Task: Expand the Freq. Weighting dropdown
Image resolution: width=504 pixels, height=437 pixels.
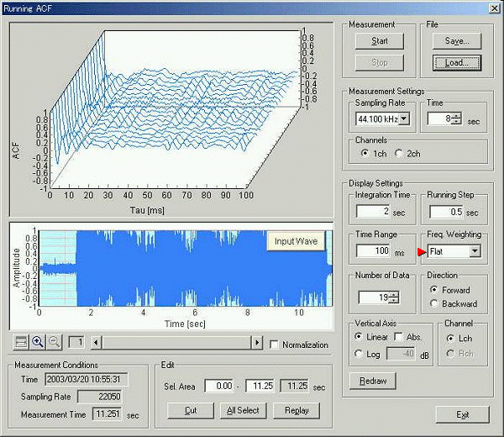Action: (x=475, y=250)
